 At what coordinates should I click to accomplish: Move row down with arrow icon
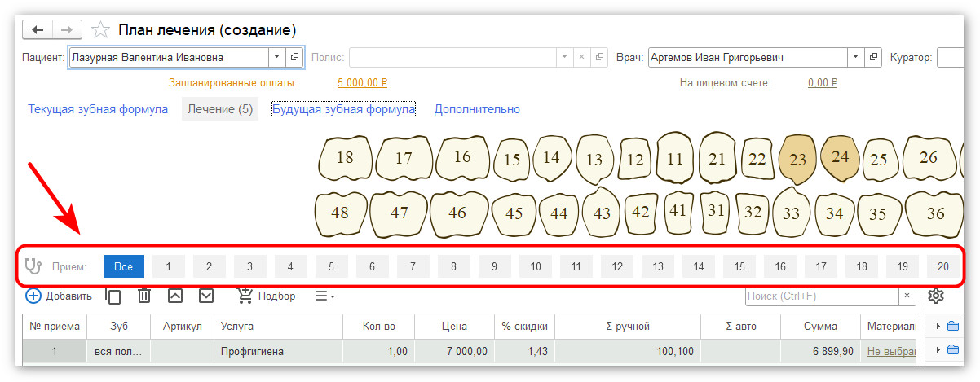coord(206,296)
